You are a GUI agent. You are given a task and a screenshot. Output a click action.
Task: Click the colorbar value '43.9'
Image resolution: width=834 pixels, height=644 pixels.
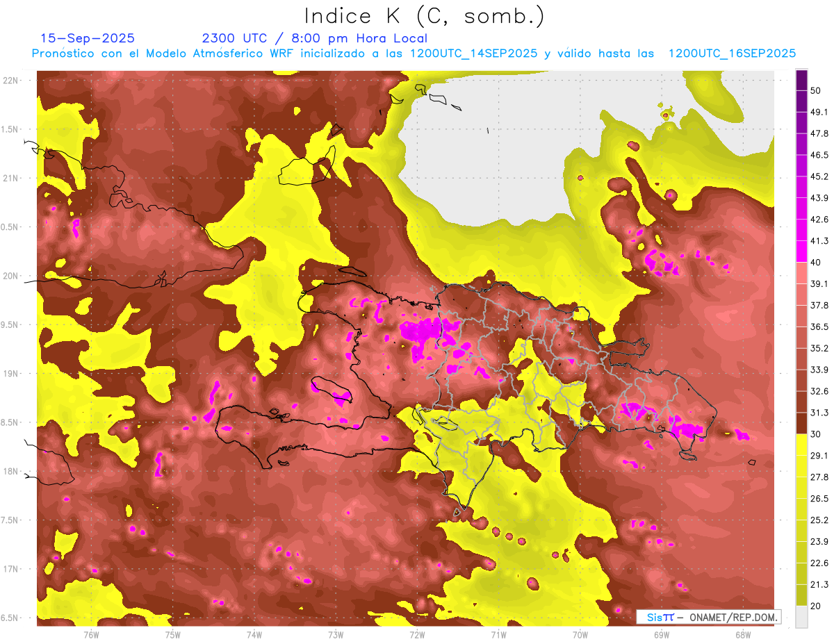tap(819, 198)
